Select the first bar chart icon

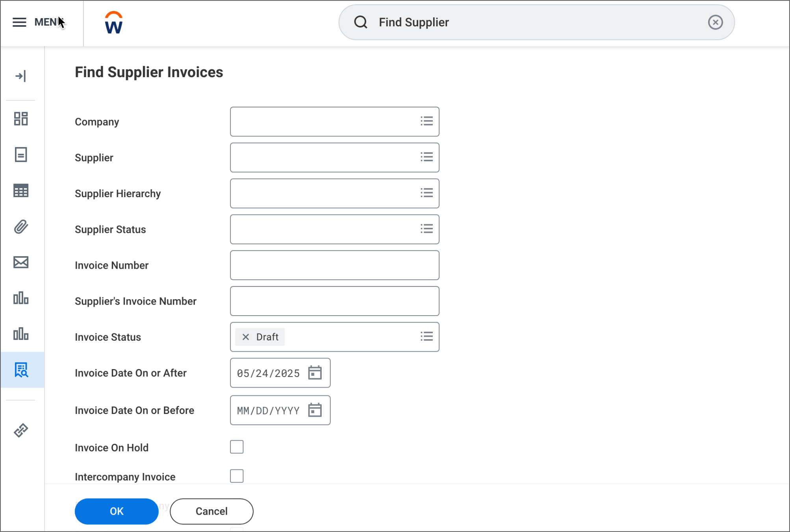(x=21, y=299)
